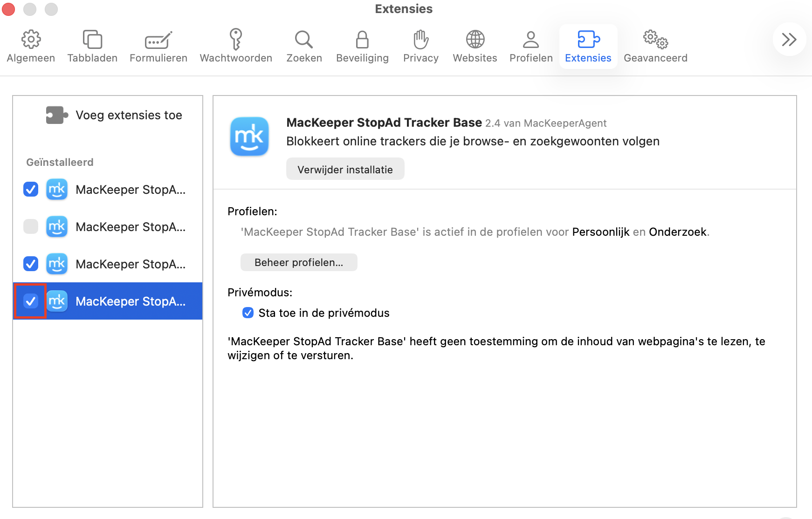Click the Profielen: section label
This screenshot has width=812, height=519.
click(x=252, y=212)
